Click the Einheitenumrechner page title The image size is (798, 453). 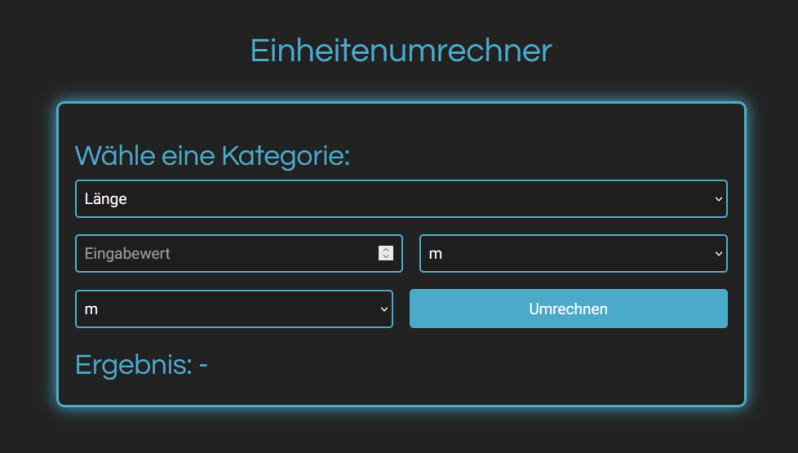[x=400, y=50]
